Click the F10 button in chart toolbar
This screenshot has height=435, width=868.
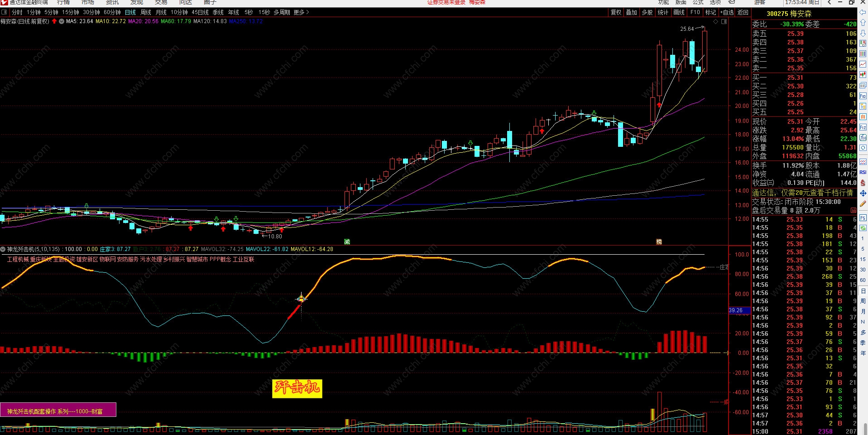(x=695, y=12)
